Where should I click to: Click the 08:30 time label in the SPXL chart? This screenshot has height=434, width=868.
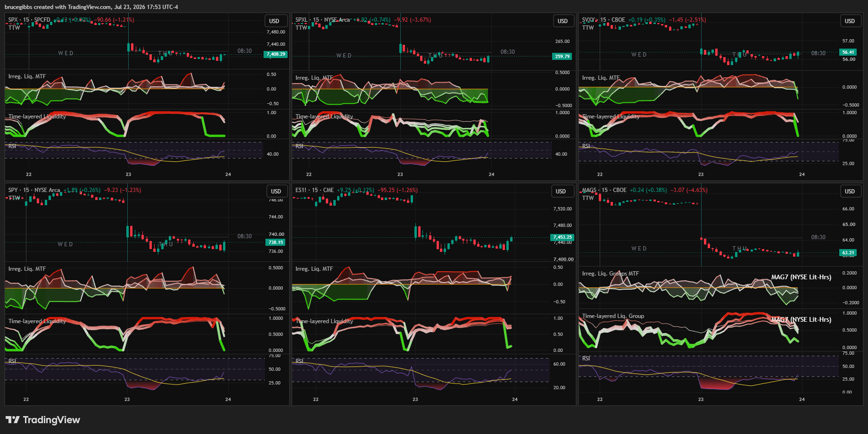click(508, 52)
